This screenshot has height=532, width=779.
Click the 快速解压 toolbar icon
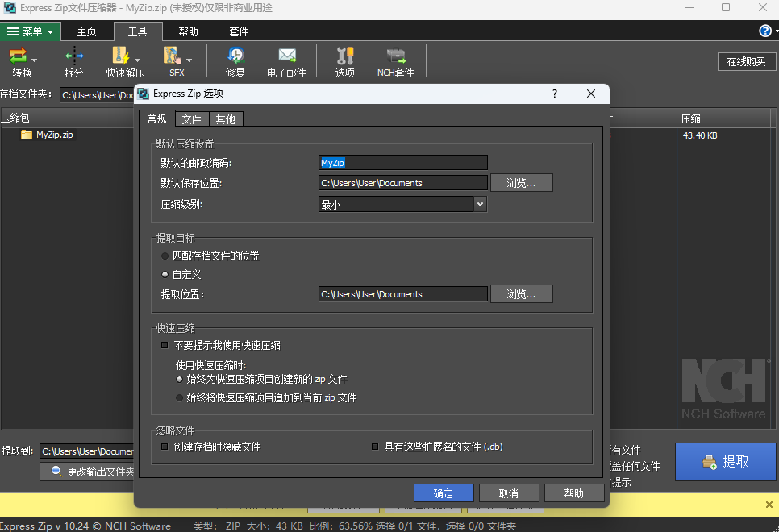click(119, 60)
